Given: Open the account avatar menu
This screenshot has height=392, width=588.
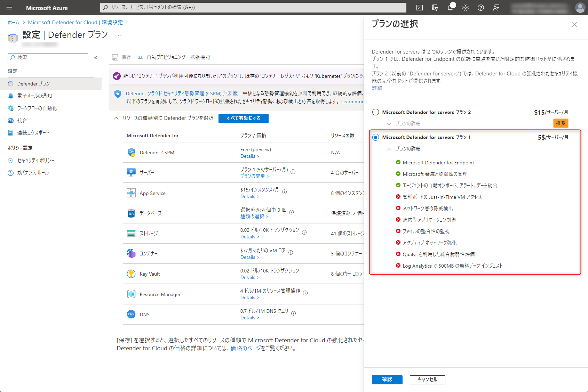Looking at the screenshot, I should pyautogui.click(x=580, y=8).
